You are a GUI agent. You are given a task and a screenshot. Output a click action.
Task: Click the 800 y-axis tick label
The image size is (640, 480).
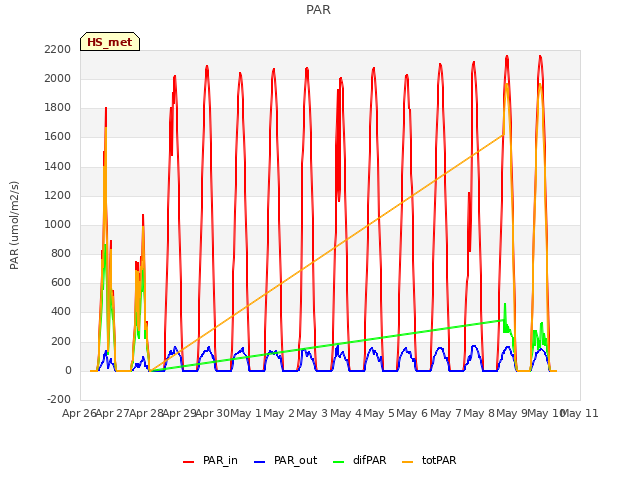point(61,254)
